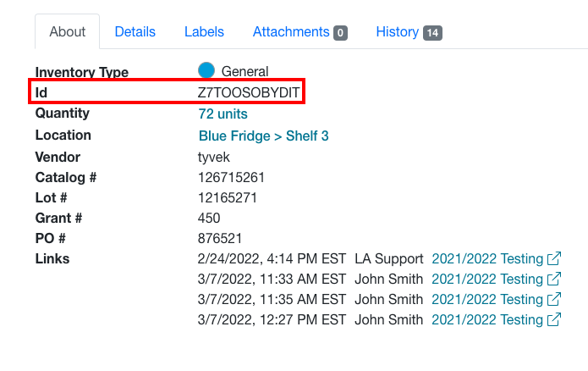Click external link icon on 11:35 AM row

554,299
